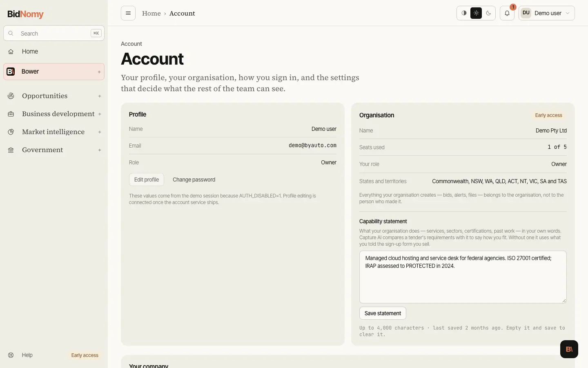Viewport: 588px width, 368px height.
Task: Click the Opportunities target icon
Action: [11, 96]
